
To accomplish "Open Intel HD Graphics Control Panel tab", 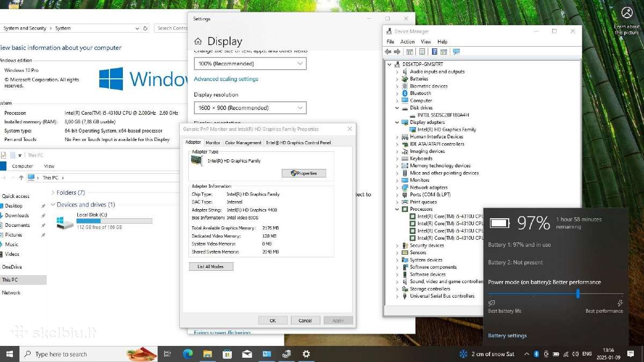I will click(298, 143).
